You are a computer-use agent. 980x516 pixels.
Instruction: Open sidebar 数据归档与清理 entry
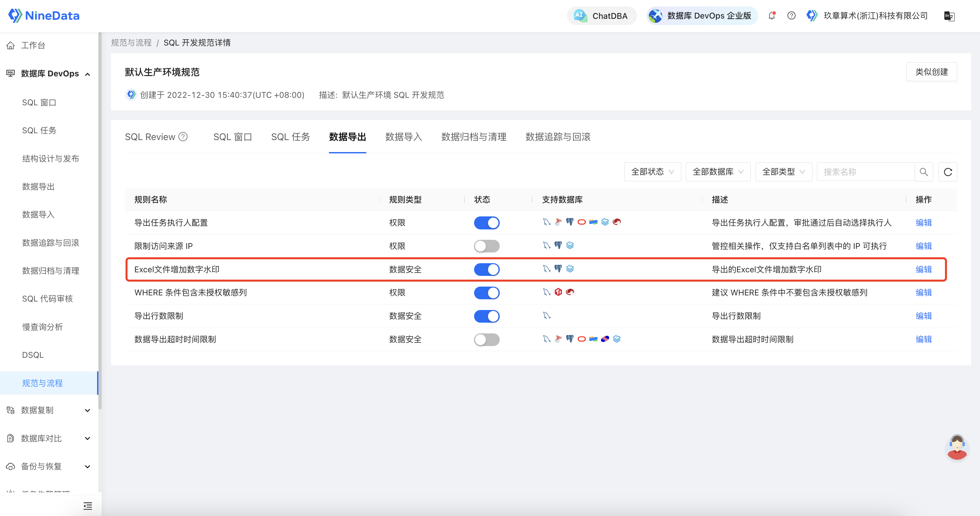51,271
